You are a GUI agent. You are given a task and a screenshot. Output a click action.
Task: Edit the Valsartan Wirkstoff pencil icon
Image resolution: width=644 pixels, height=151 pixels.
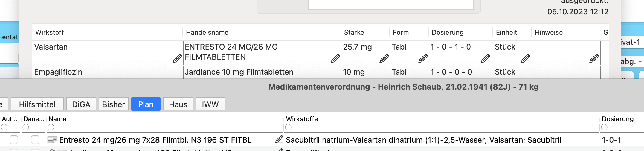(x=177, y=58)
